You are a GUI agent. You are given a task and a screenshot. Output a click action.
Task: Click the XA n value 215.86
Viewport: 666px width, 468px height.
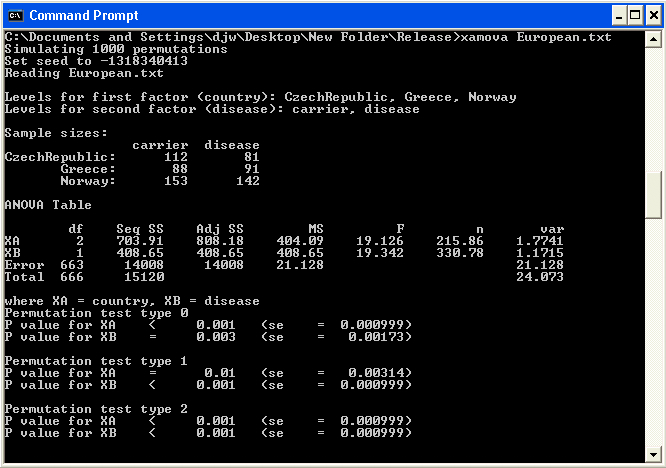click(x=460, y=241)
